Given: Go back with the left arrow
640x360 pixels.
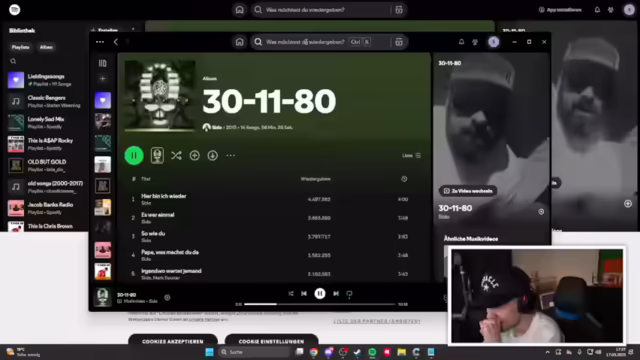Looking at the screenshot, I should (116, 42).
